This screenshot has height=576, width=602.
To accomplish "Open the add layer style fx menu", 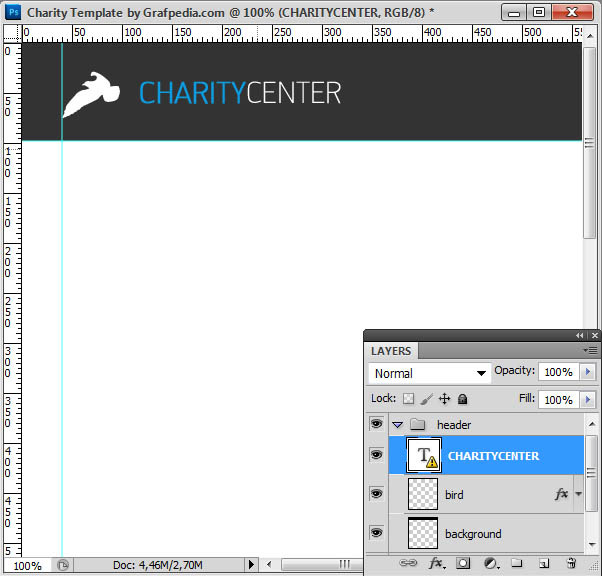I will [437, 563].
